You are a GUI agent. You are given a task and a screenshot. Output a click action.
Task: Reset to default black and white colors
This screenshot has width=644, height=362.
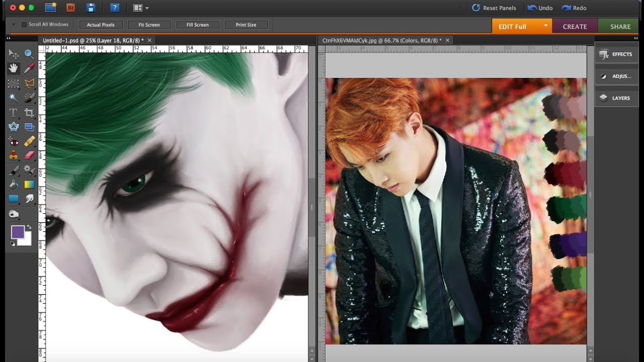tap(13, 244)
